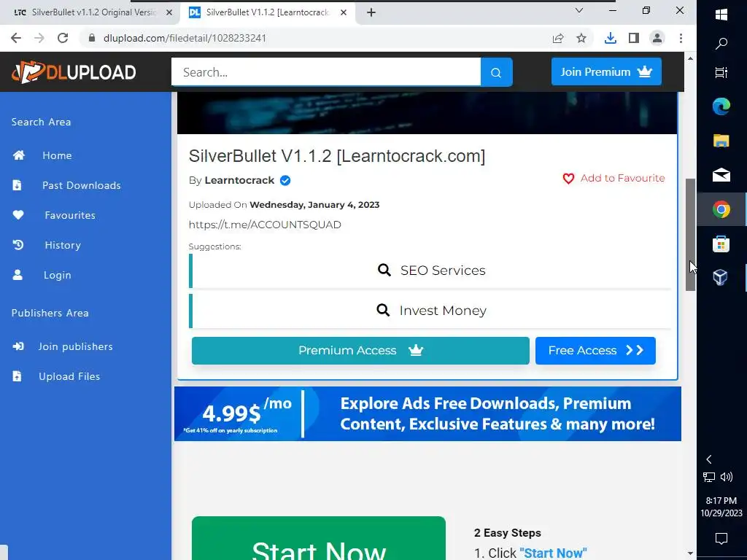Click the "Start Now" link in Easy Steps
The image size is (747, 560).
tap(553, 553)
